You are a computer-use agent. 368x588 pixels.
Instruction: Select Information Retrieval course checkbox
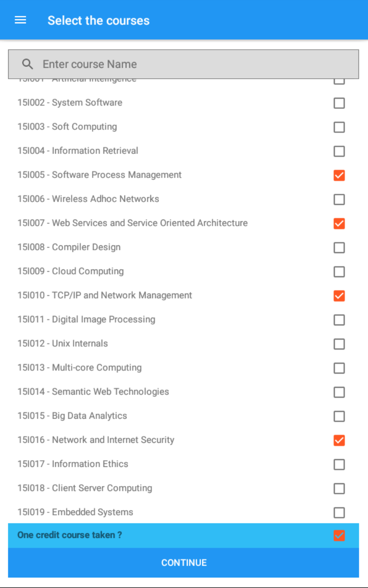[x=339, y=151]
